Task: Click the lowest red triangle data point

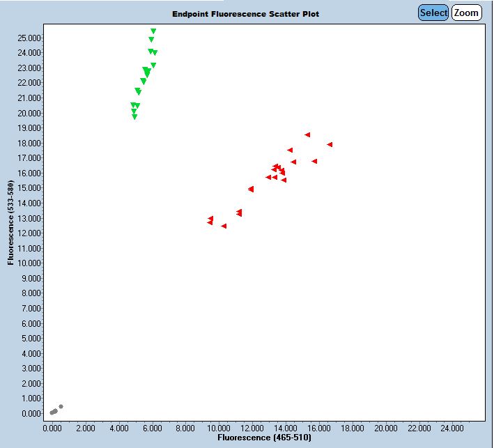Action: pos(224,226)
